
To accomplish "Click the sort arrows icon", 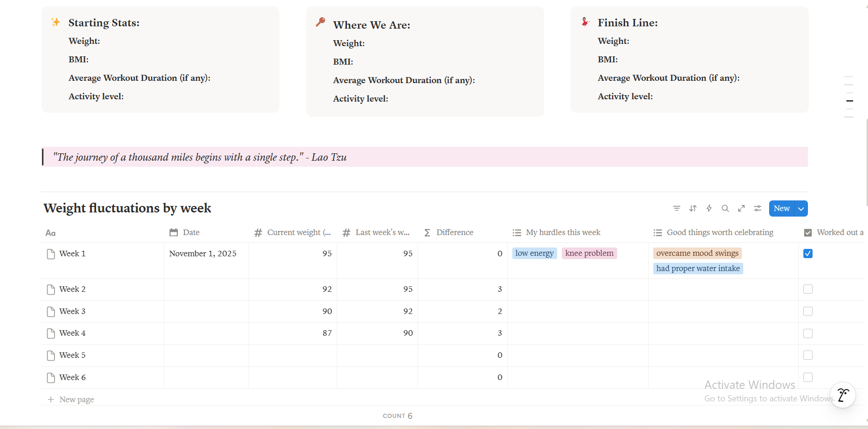I will click(x=692, y=208).
